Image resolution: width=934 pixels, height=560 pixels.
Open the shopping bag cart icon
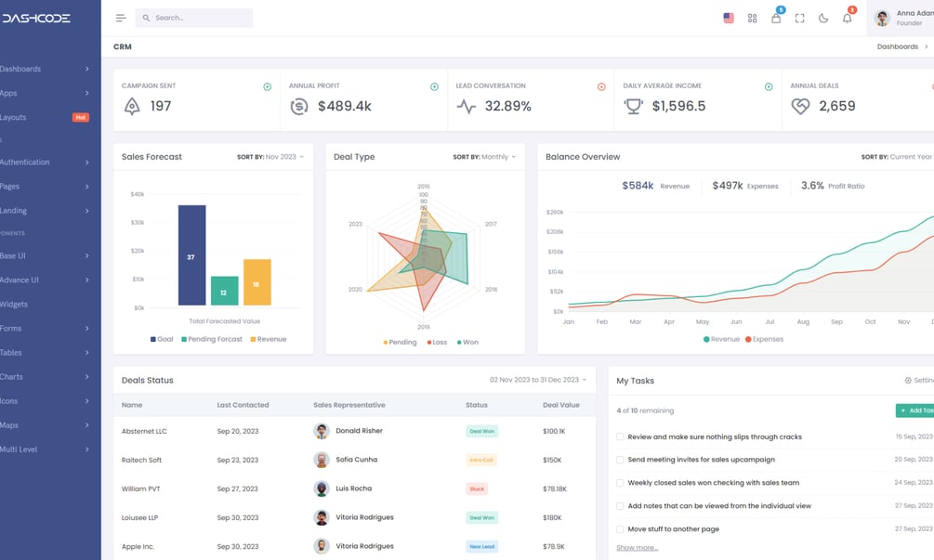coord(776,19)
